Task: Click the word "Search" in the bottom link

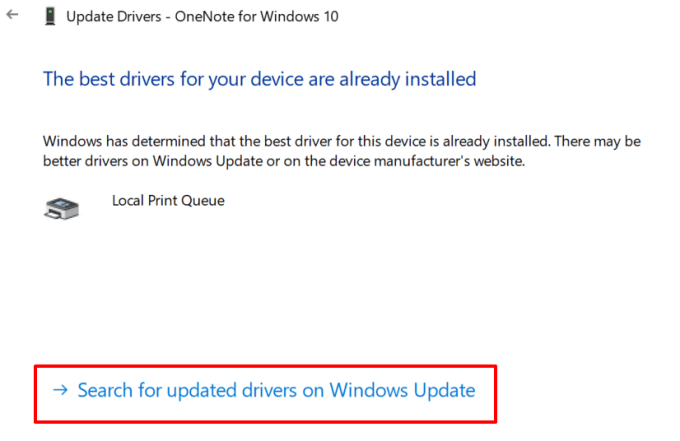Action: (104, 389)
